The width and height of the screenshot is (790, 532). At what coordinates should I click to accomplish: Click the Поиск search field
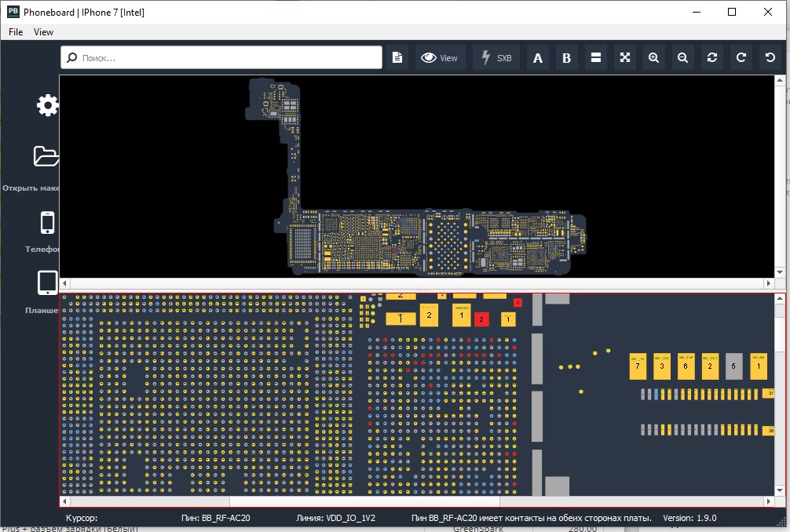click(221, 57)
